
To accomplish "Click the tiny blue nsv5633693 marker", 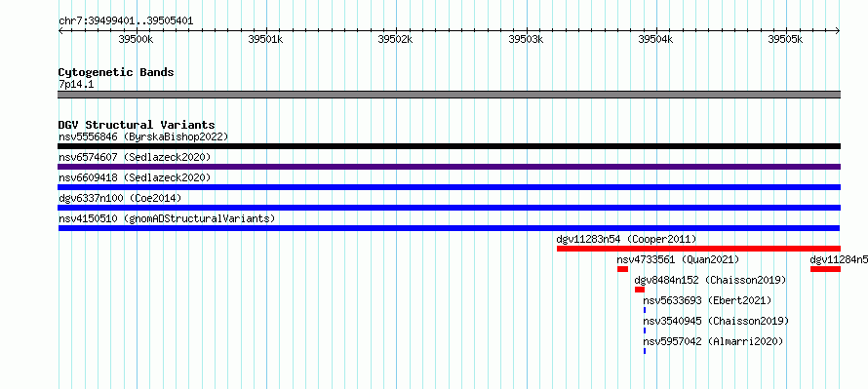I will click(645, 310).
